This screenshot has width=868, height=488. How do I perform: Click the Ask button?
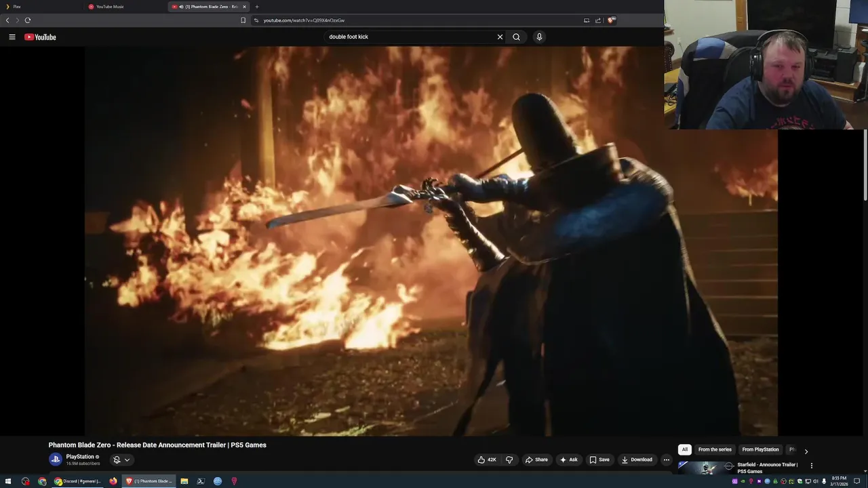tap(568, 460)
